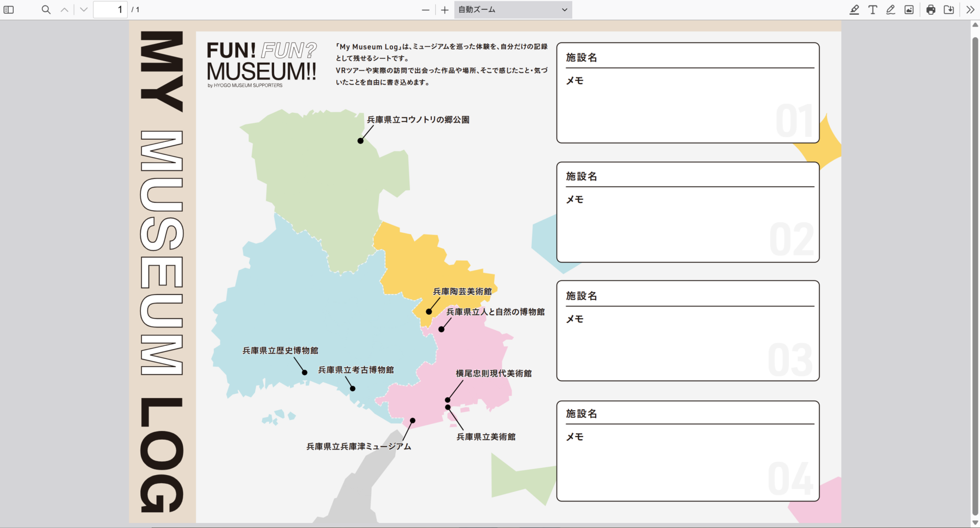Open the find in document search
Image resolution: width=980 pixels, height=528 pixels.
click(46, 10)
